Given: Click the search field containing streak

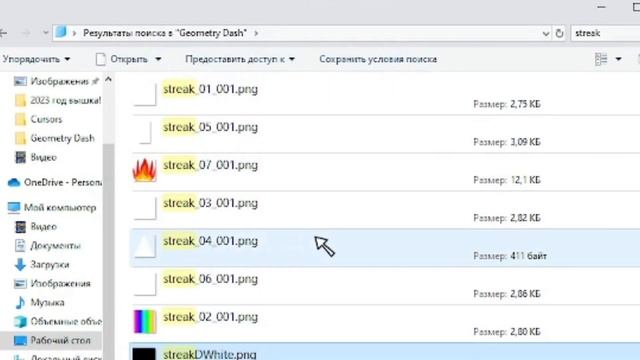Looking at the screenshot, I should (605, 33).
